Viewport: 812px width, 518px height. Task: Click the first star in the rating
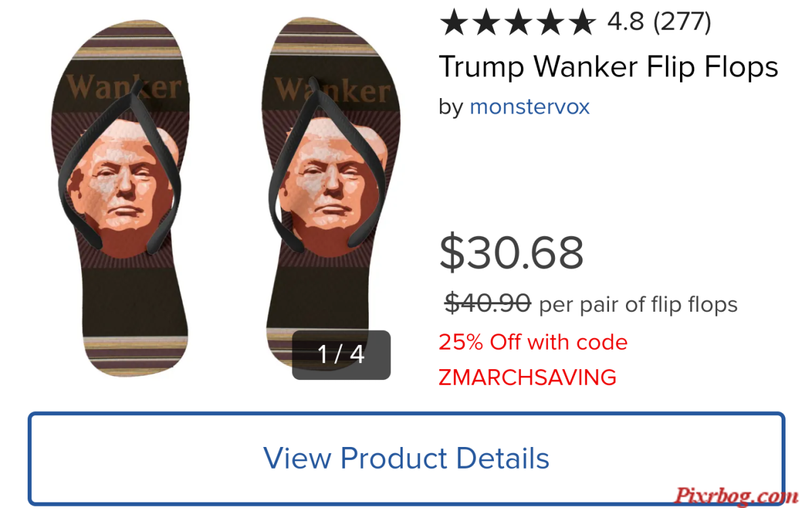click(454, 22)
